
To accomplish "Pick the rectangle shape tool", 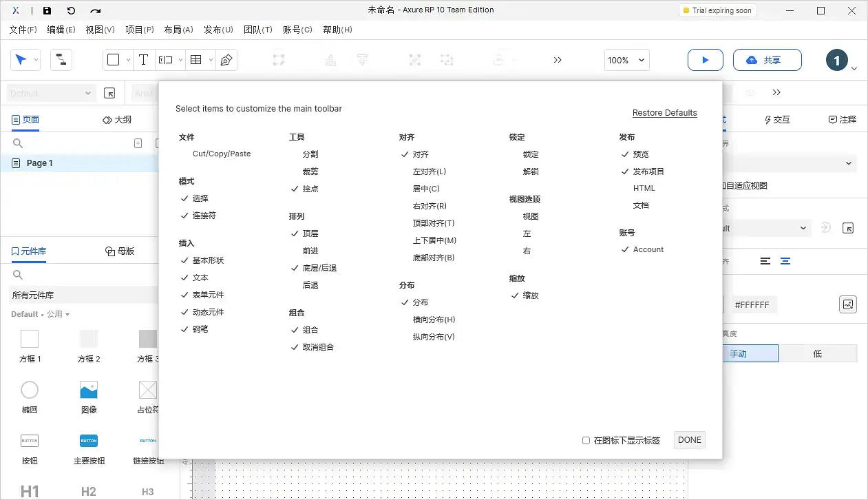I will pos(114,60).
